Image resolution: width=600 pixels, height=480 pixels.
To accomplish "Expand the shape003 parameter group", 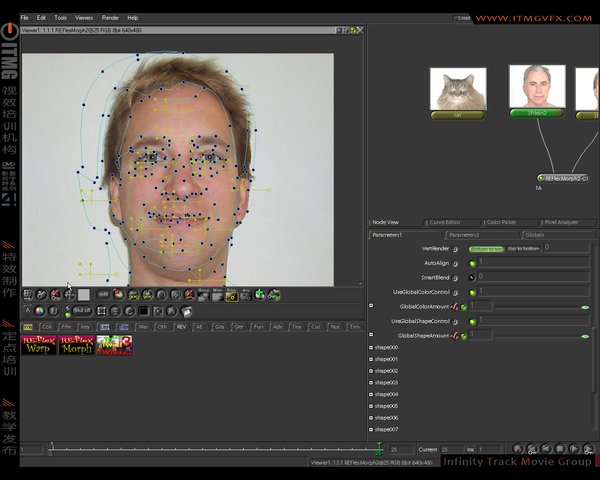I will click(371, 383).
